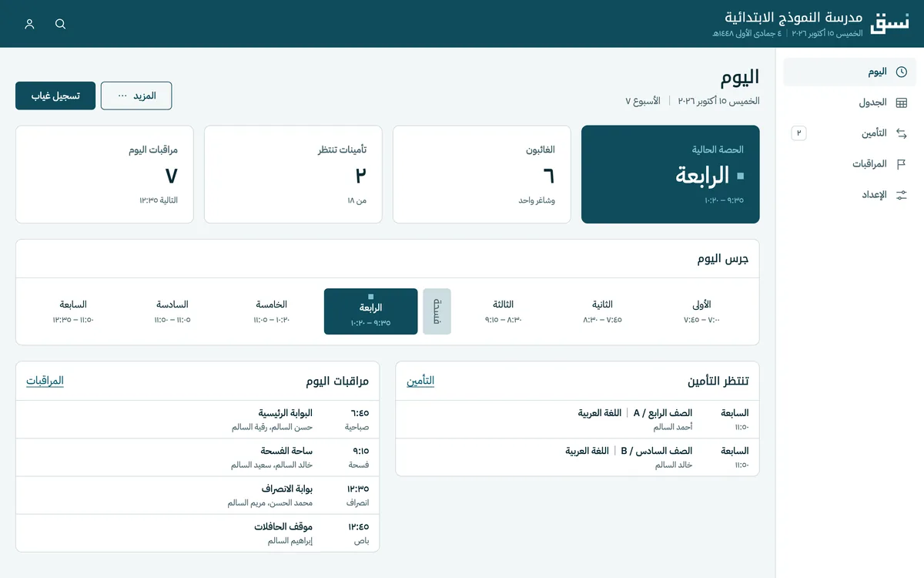Select highlighted period الرابعة in جرس اليوم

pyautogui.click(x=371, y=311)
